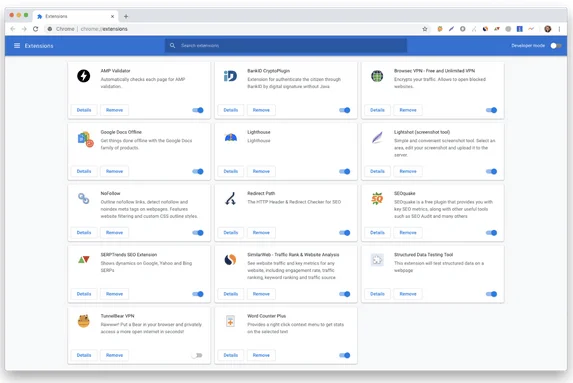Viewport: 573px width, 383px height.
Task: Disable the AMP Validator extension toggle
Action: click(x=198, y=110)
